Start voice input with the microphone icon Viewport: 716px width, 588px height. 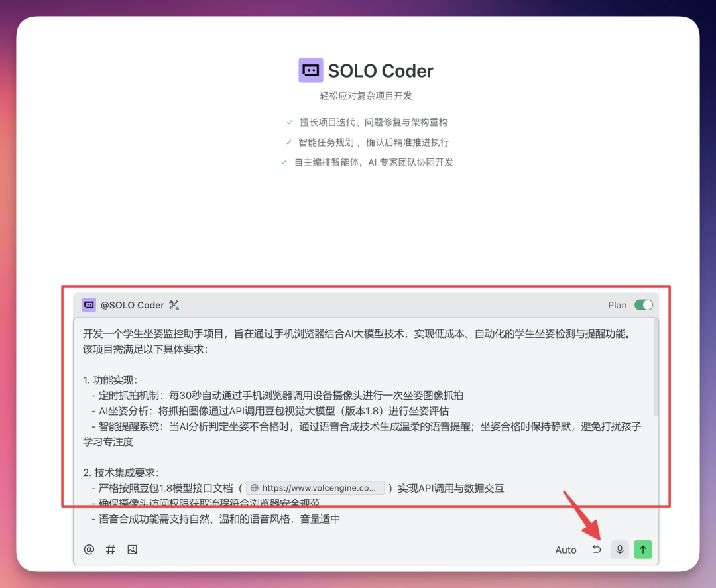pyautogui.click(x=620, y=550)
